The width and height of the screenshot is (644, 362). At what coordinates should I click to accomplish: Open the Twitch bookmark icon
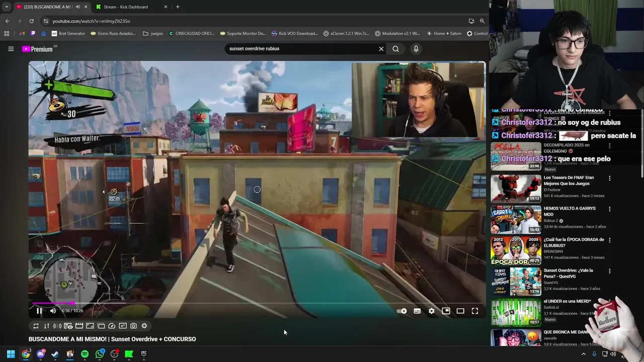point(33,34)
